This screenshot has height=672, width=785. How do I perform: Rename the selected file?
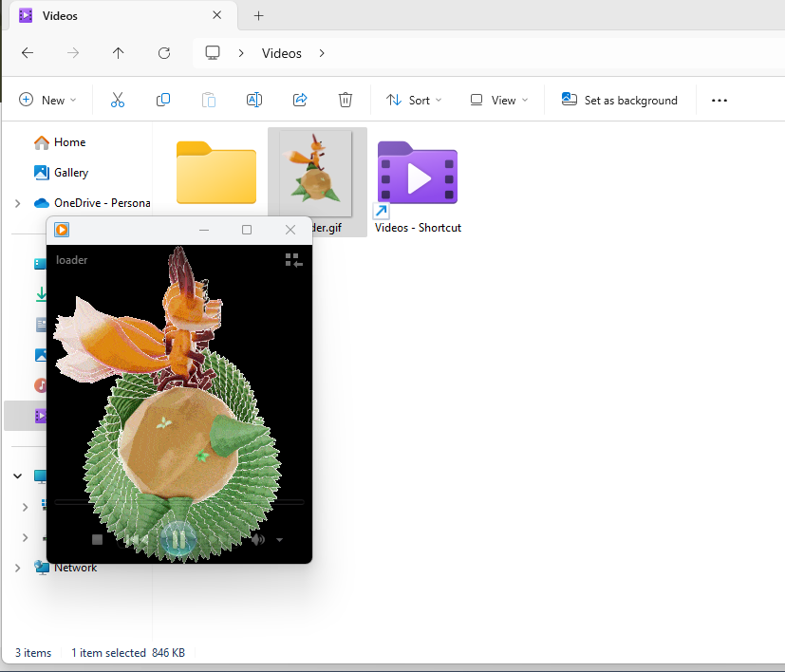253,99
